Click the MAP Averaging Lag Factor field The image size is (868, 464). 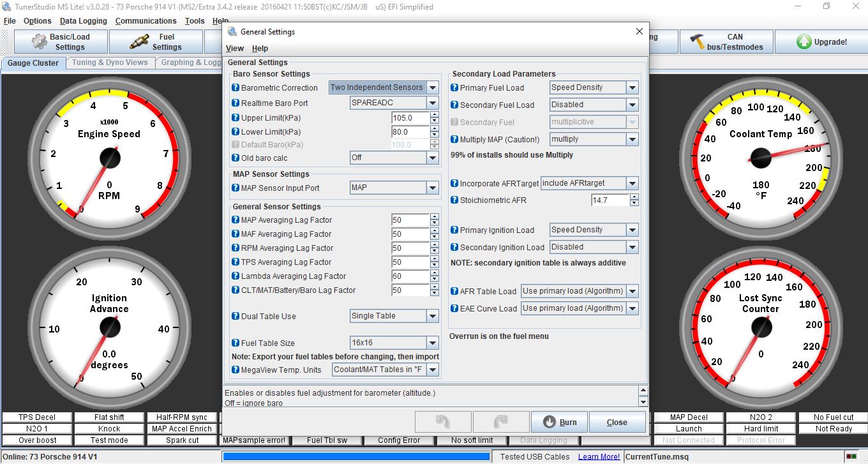(x=410, y=220)
